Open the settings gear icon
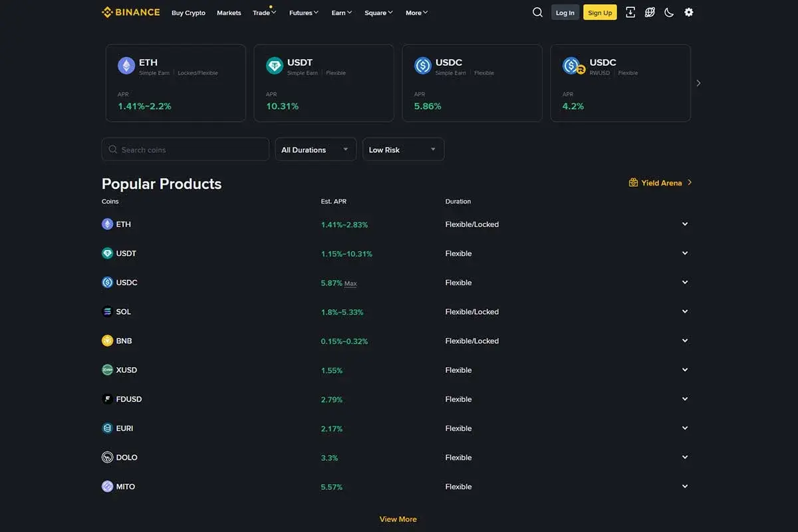 point(688,13)
